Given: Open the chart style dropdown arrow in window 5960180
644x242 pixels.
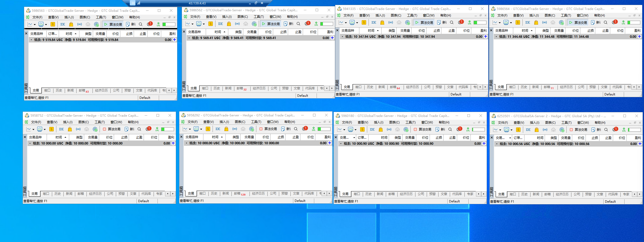Looking at the screenshot, I should coord(344,129).
